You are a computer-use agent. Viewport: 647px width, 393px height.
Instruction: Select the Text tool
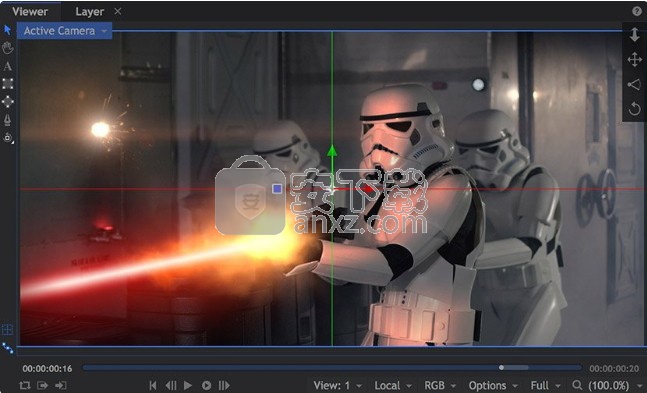point(7,66)
